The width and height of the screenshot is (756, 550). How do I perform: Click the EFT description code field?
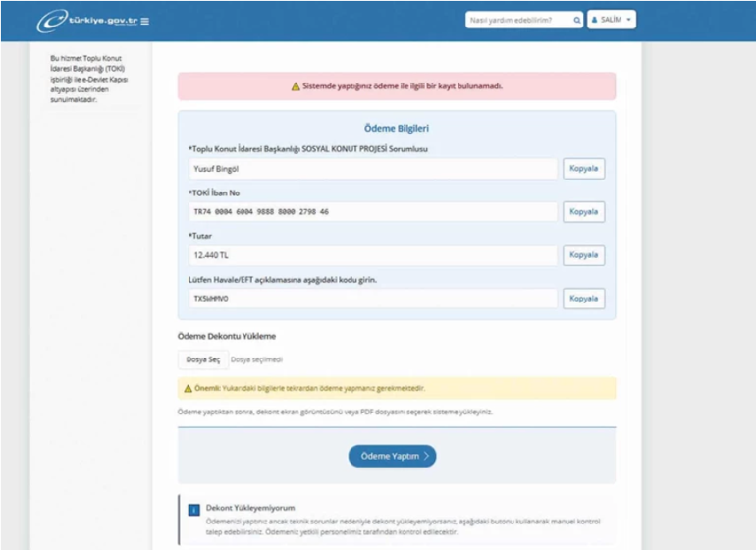(x=372, y=299)
